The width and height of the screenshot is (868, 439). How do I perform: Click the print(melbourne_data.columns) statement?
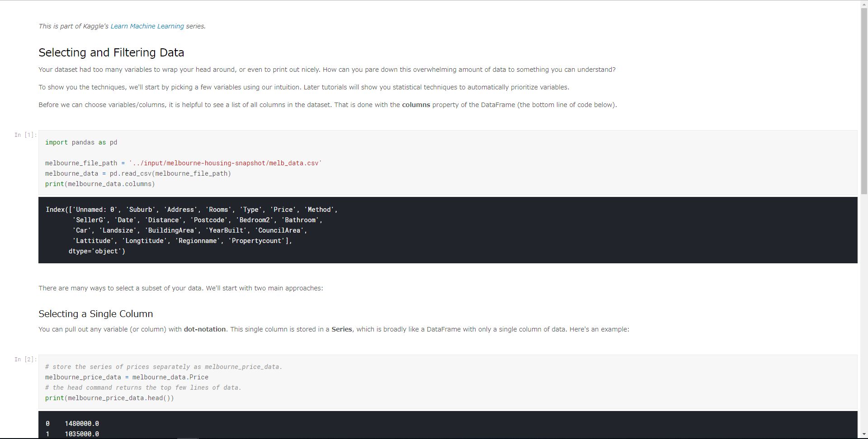pyautogui.click(x=99, y=184)
